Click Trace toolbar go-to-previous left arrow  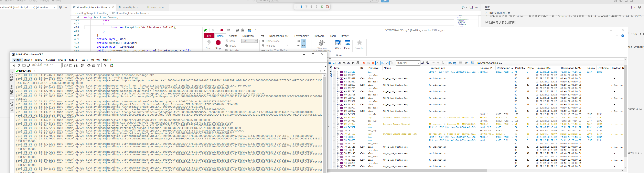[433, 63]
